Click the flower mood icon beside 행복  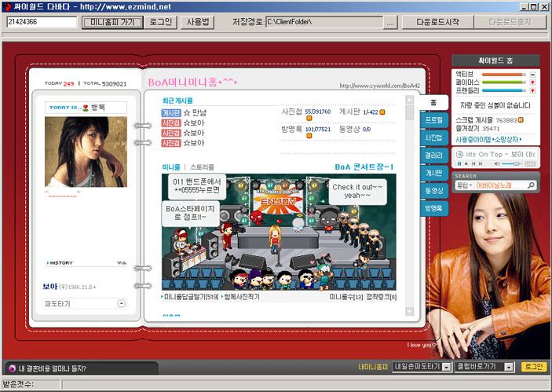pyautogui.click(x=85, y=108)
